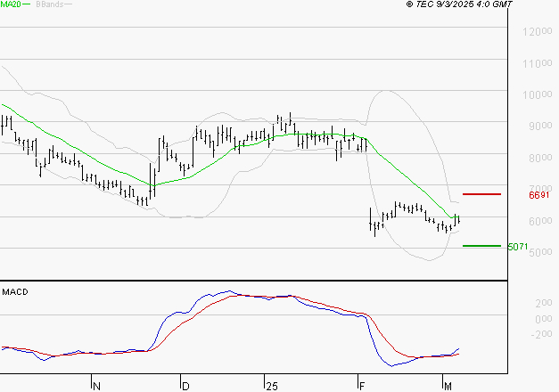Click the 25 year marker on time axis
Screen dimensions: 559x392
272,386
